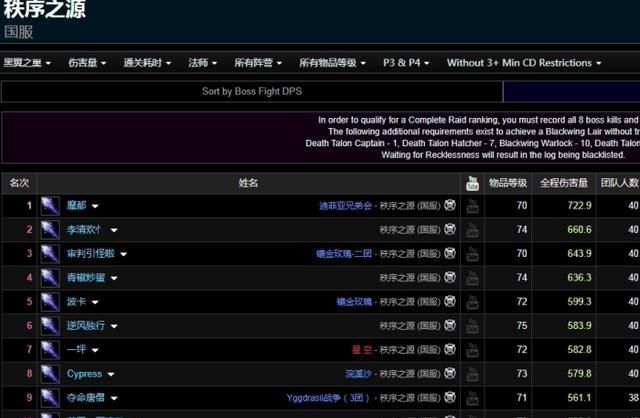Image resolution: width=640 pixels, height=418 pixels.
Task: Expand the arrow next to Cypress
Action: [111, 374]
